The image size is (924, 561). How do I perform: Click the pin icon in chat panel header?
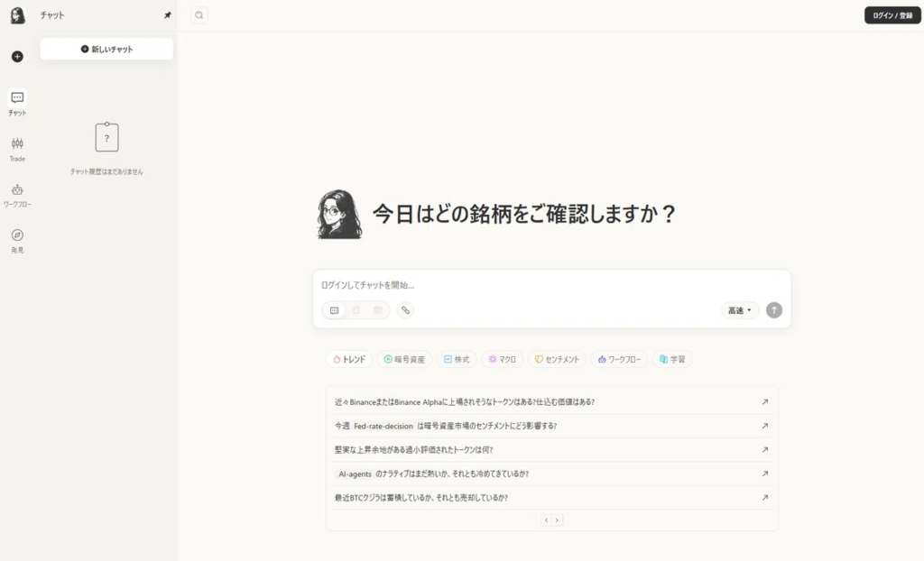click(167, 15)
